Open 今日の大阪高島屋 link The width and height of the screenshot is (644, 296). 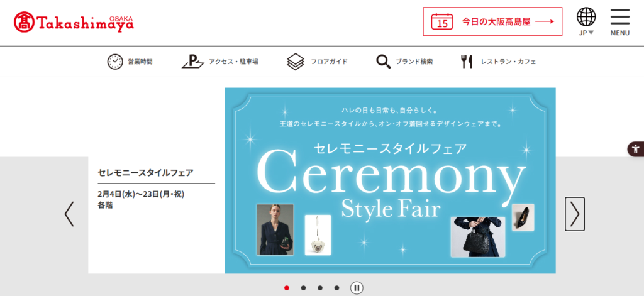[x=493, y=21]
